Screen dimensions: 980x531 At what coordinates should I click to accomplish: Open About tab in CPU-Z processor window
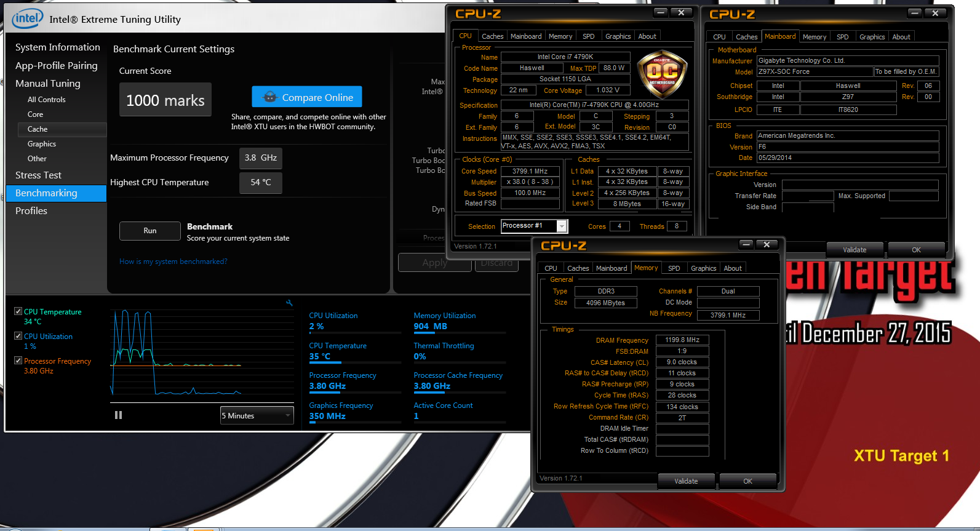tap(647, 36)
